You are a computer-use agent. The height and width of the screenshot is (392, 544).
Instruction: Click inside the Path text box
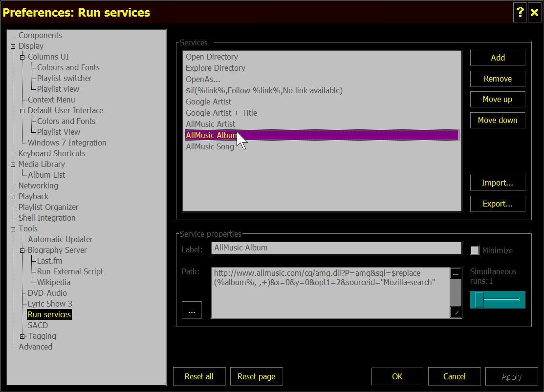point(330,292)
